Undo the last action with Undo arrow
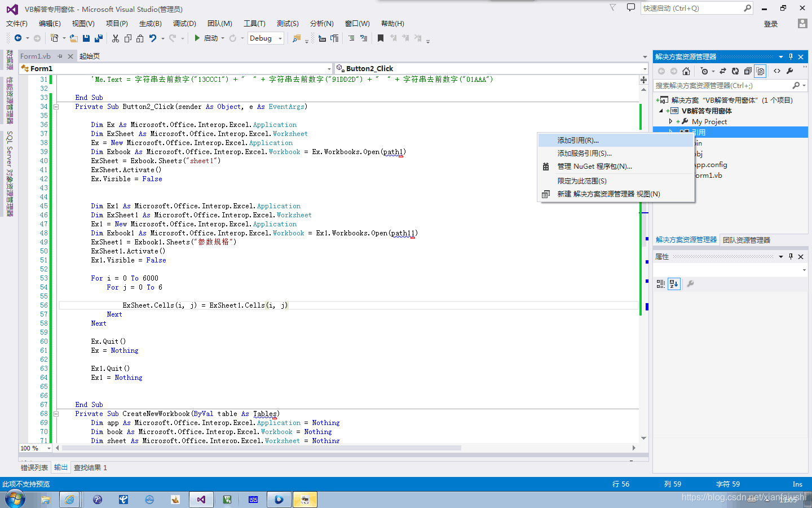Image resolution: width=812 pixels, height=508 pixels. pyautogui.click(x=153, y=38)
